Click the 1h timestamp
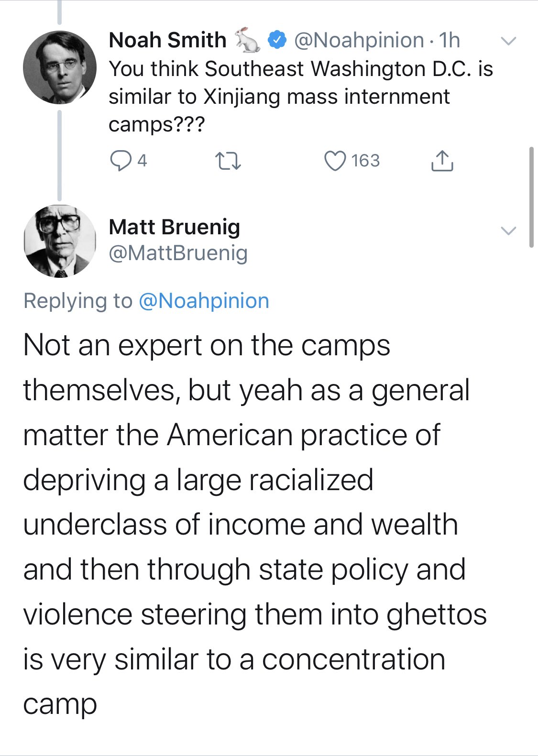 pos(450,40)
